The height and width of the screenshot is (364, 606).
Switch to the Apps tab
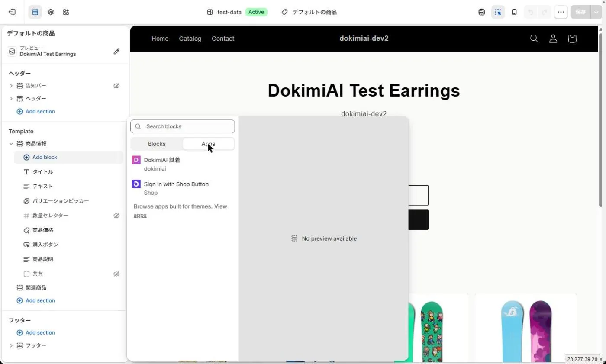pyautogui.click(x=208, y=144)
